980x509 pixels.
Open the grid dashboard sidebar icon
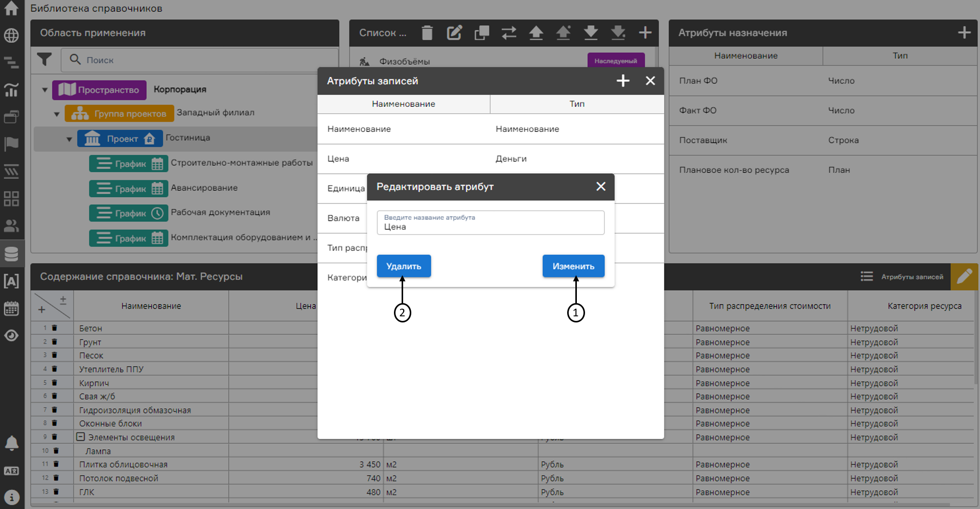[11, 199]
